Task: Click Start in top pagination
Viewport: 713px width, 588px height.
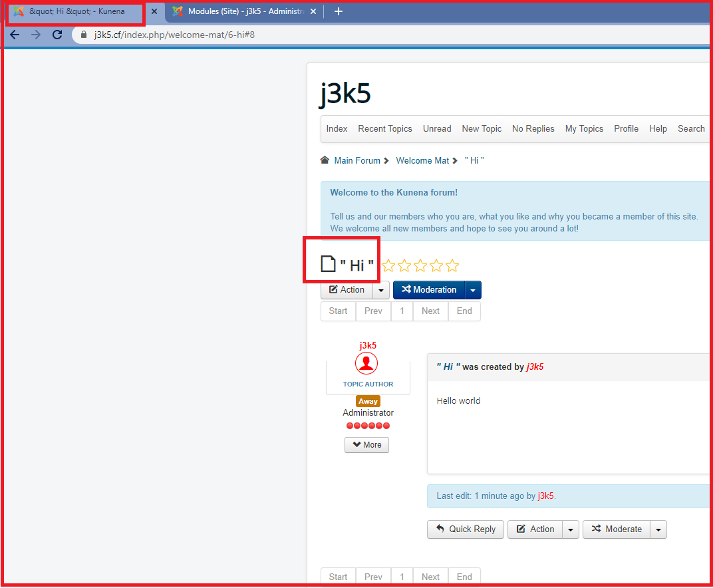Action: coord(338,311)
